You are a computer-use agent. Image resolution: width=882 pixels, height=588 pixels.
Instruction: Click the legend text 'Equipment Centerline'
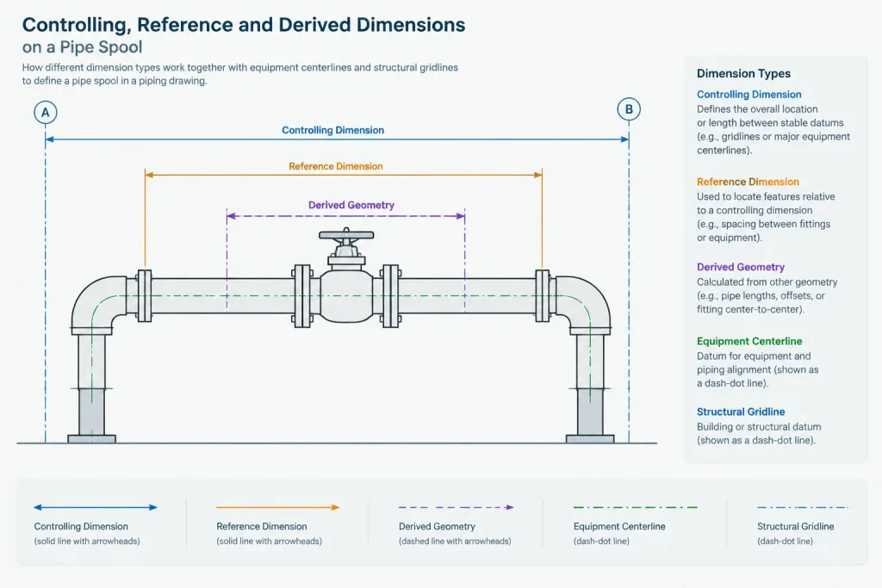tap(619, 526)
